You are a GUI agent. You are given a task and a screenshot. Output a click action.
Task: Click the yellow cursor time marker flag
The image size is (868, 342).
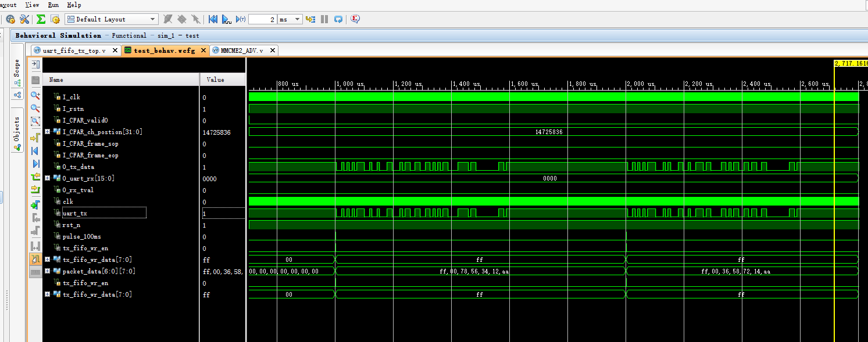pos(851,63)
